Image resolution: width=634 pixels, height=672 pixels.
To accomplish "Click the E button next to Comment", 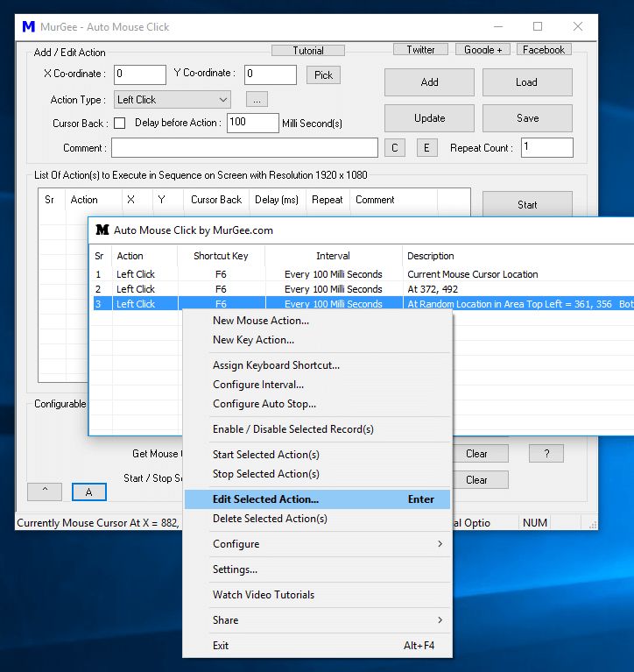I will coord(427,148).
